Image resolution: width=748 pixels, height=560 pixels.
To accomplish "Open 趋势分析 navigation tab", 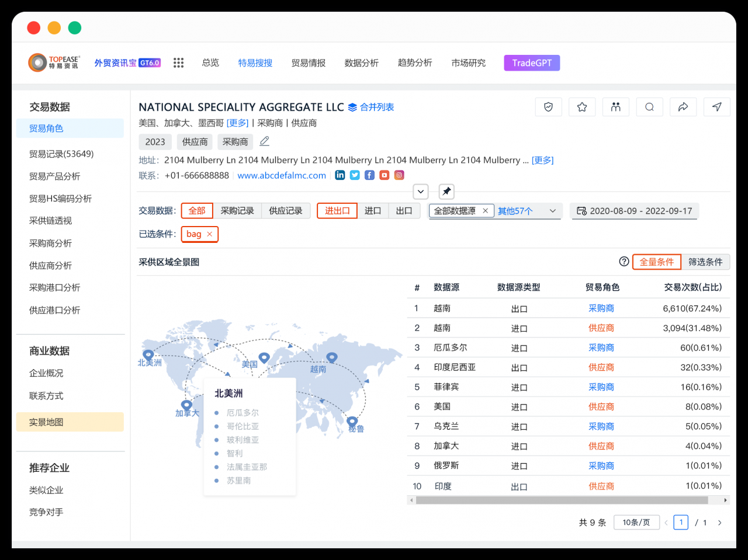I will 415,62.
